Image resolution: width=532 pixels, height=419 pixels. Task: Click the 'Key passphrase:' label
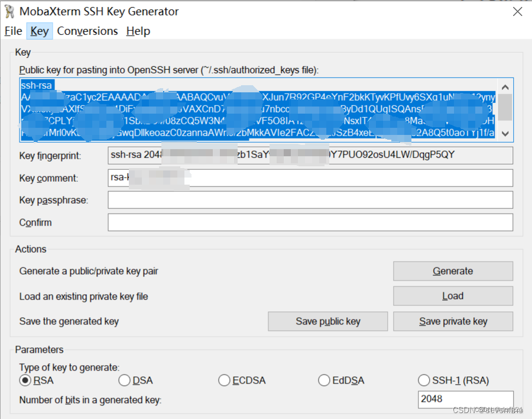[54, 200]
